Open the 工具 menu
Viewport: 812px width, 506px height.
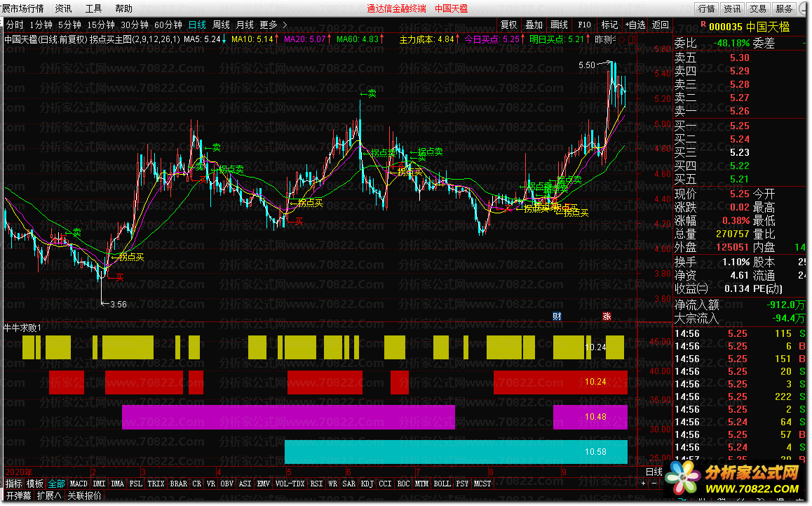click(x=93, y=8)
